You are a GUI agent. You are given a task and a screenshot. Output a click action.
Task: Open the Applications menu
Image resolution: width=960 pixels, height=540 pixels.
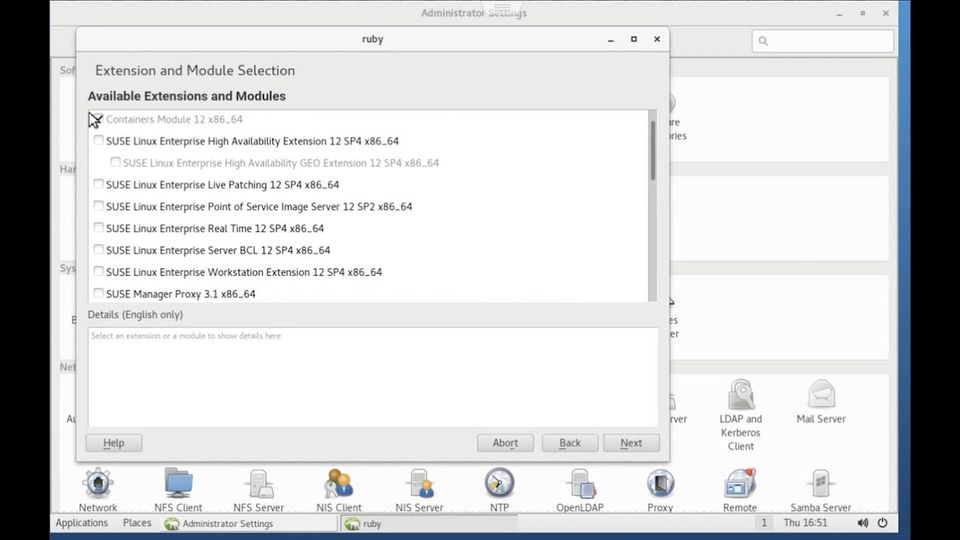pos(81,523)
